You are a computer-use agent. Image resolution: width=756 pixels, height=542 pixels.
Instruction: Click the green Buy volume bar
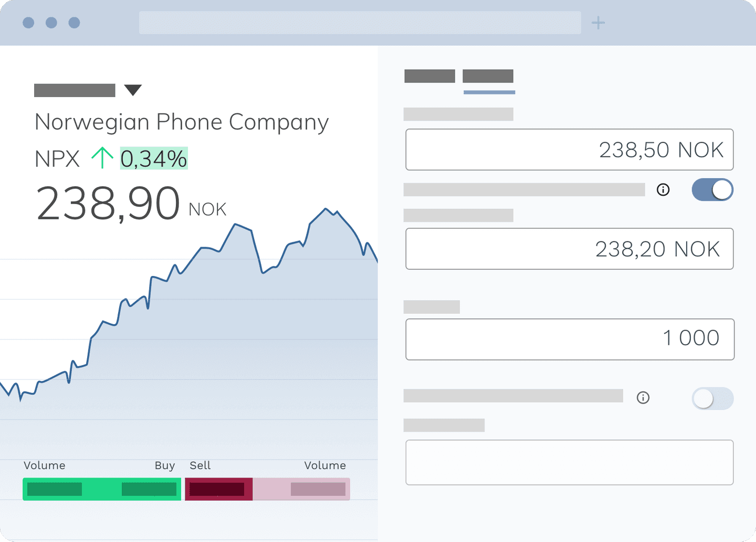[x=102, y=489]
